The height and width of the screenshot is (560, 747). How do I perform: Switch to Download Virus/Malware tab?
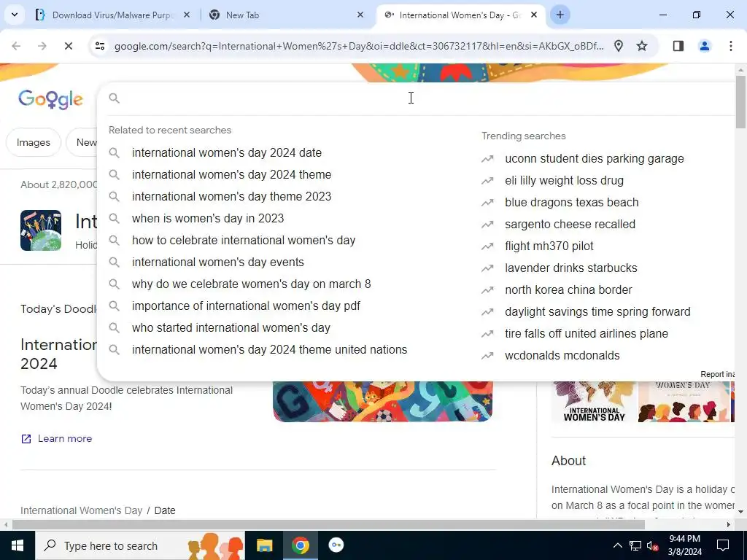113,15
